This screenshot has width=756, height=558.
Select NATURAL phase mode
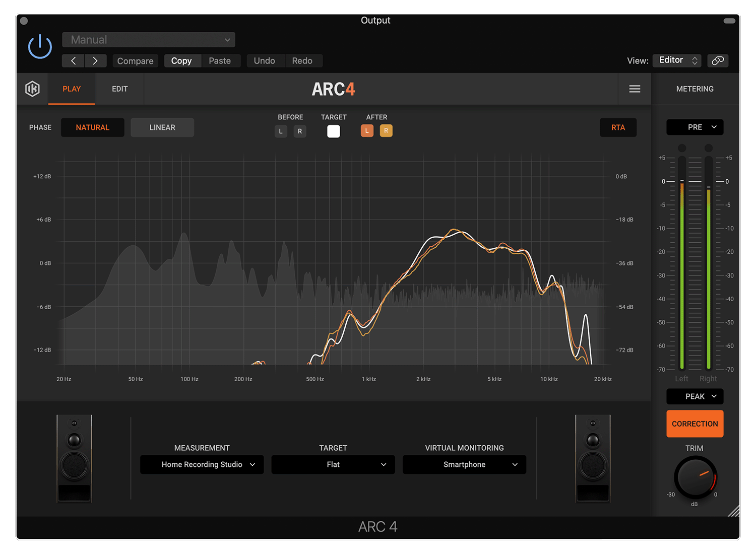(x=93, y=127)
